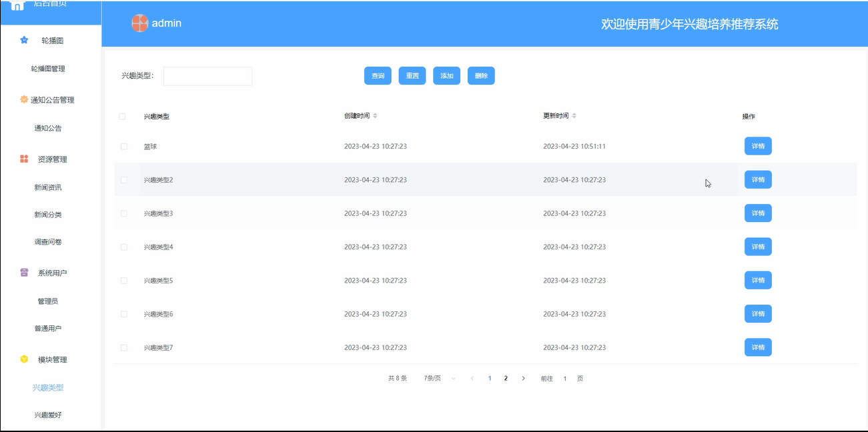Click the 删除 button

[x=481, y=76]
